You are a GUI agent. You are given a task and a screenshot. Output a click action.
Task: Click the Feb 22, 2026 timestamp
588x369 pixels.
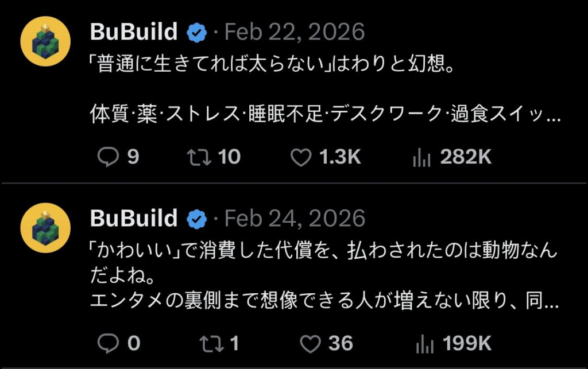click(x=294, y=32)
